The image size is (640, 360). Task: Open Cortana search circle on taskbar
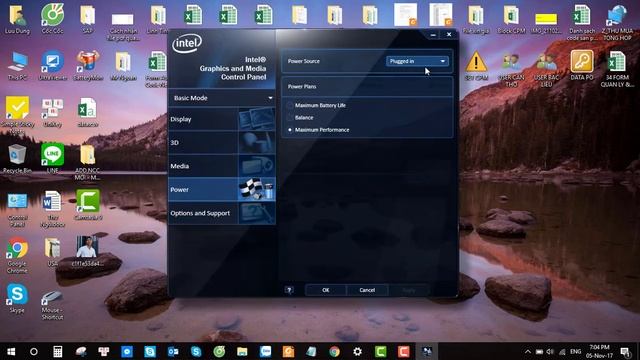coord(34,351)
